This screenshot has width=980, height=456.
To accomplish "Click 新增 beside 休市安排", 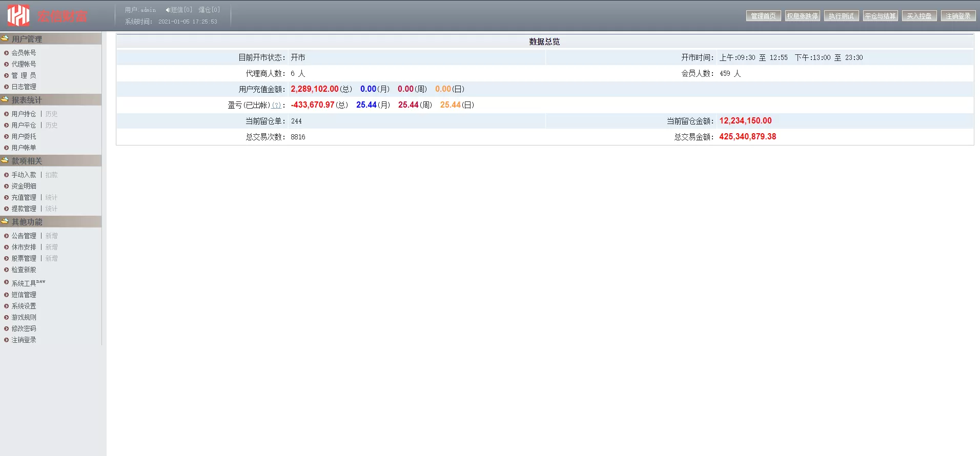I will [51, 247].
